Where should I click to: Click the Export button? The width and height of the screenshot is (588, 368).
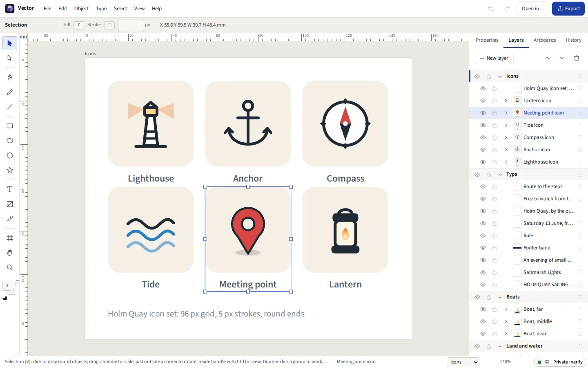pos(568,9)
